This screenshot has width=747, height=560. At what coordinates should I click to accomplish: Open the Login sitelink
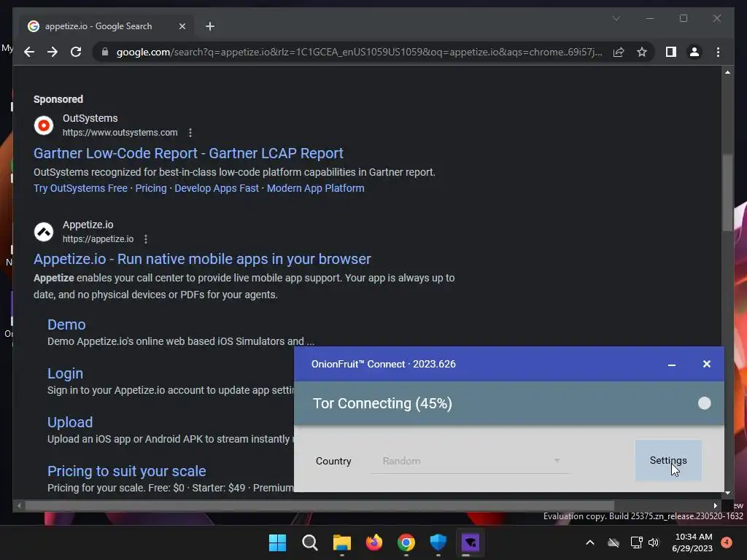pyautogui.click(x=65, y=374)
